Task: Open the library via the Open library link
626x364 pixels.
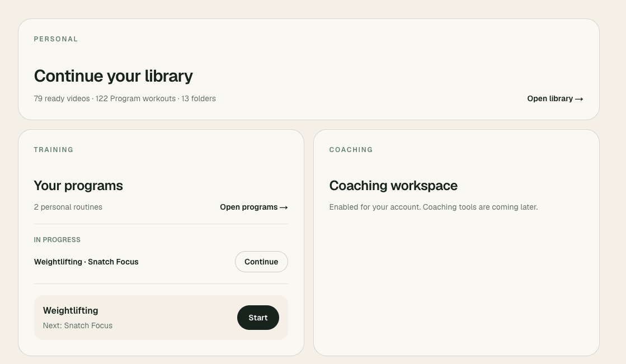Action: click(x=555, y=98)
